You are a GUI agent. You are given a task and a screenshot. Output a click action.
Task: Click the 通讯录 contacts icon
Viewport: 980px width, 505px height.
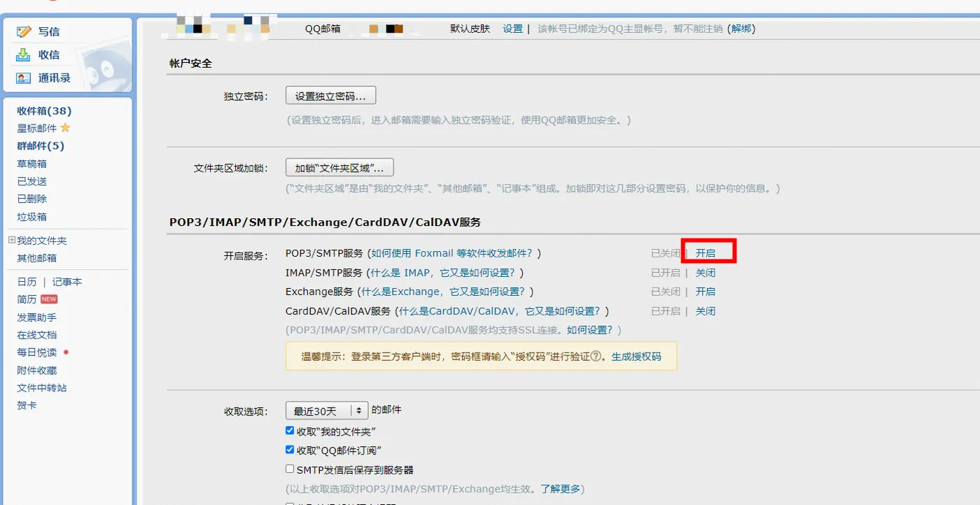pyautogui.click(x=24, y=78)
